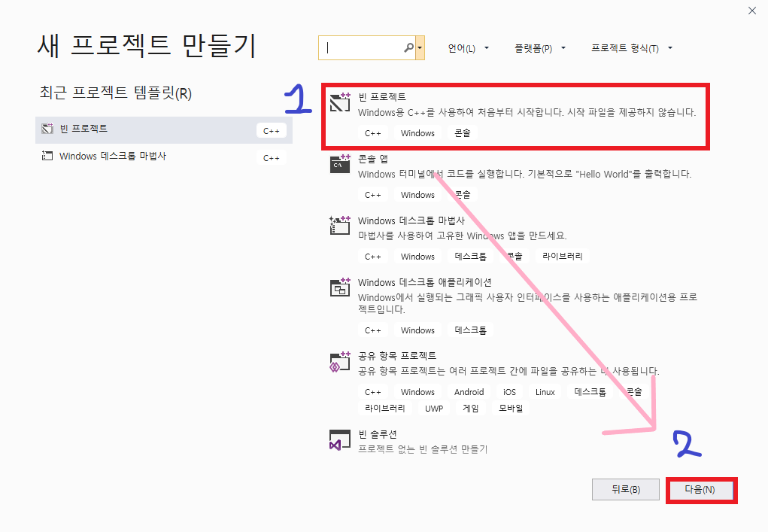Screen dimensions: 768x532
Task: Click 데스크톱 tag under Windows 데스크톱 마법사
Action: (x=470, y=257)
